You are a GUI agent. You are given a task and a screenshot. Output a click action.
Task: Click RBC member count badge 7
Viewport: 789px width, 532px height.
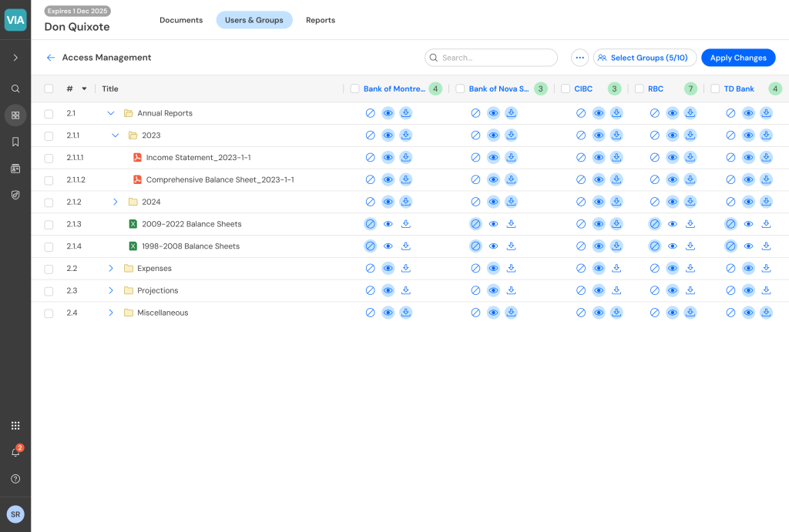(x=690, y=89)
